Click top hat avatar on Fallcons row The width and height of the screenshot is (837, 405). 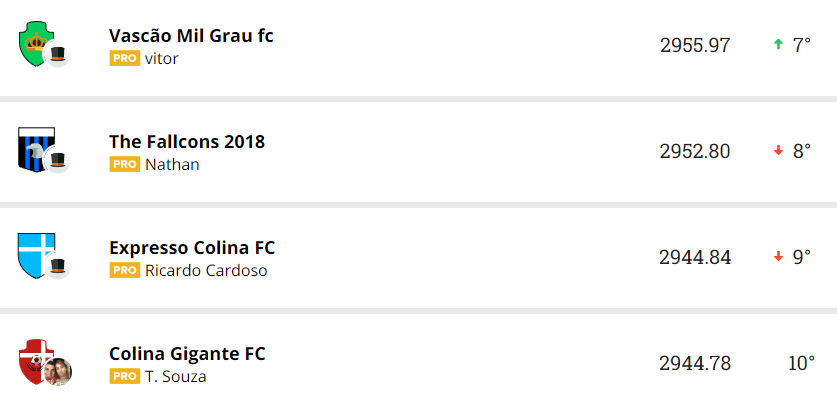(x=58, y=160)
